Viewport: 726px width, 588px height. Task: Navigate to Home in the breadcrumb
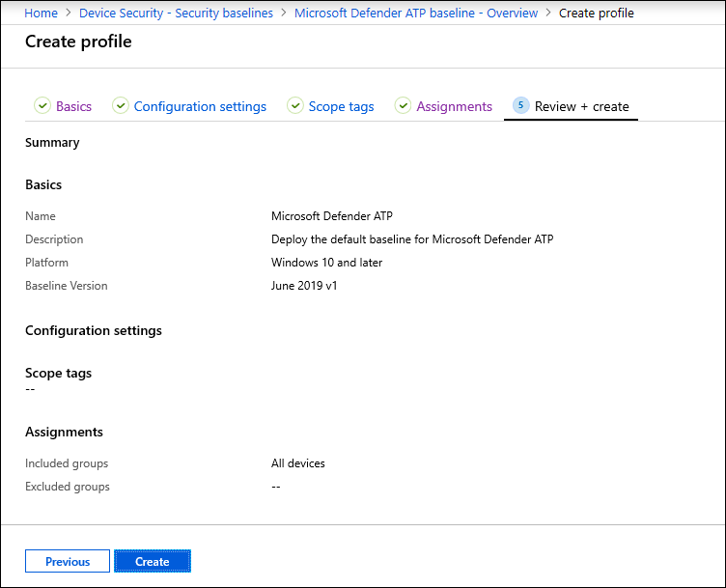(41, 14)
